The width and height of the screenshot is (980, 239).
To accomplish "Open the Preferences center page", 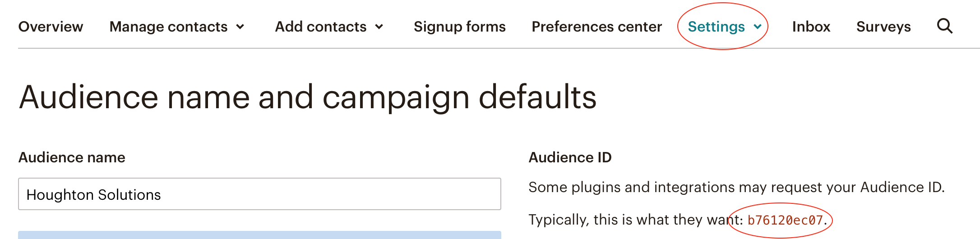I will pos(596,27).
